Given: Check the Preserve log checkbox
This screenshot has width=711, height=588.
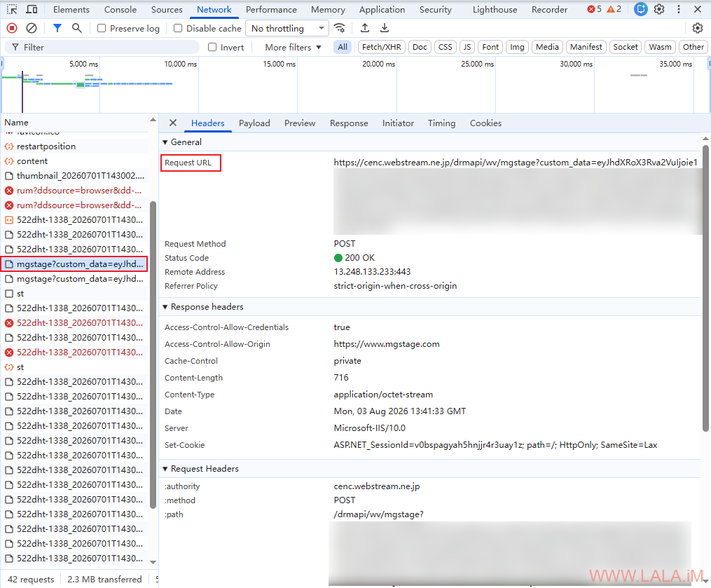Looking at the screenshot, I should pos(102,28).
